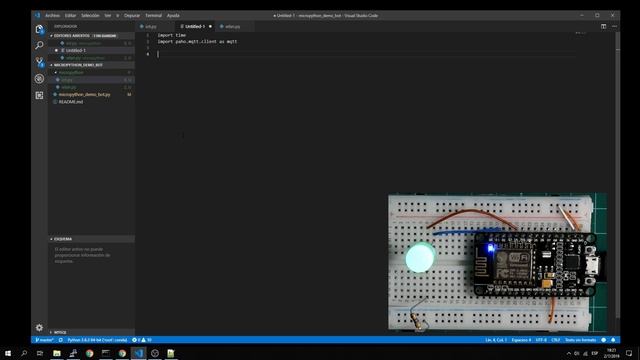This screenshot has width=640, height=360.
Task: Open the Debug view in the activity bar
Action: (39, 79)
